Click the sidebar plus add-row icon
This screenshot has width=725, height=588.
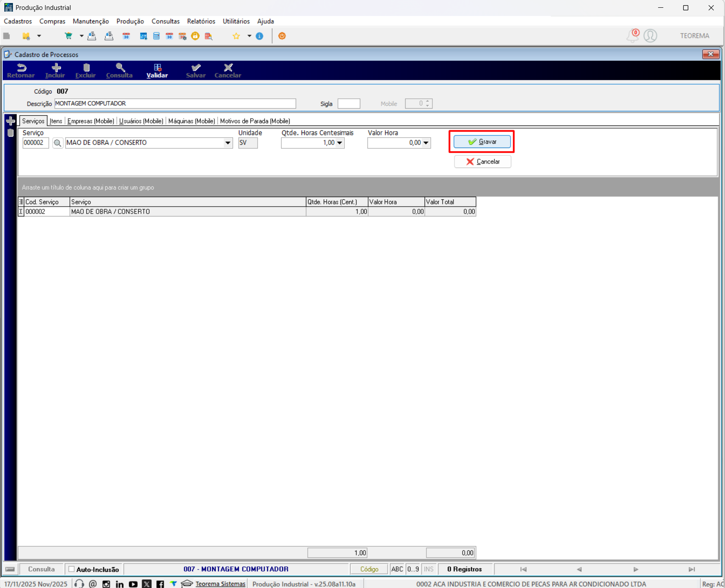(11, 121)
